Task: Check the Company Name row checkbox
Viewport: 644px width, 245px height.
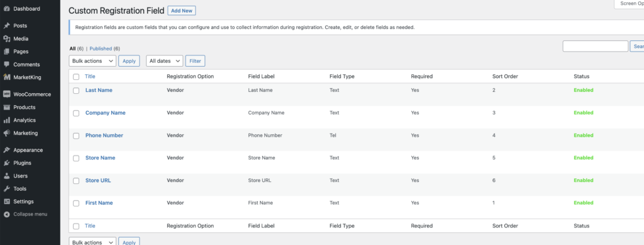Action: 76,113
